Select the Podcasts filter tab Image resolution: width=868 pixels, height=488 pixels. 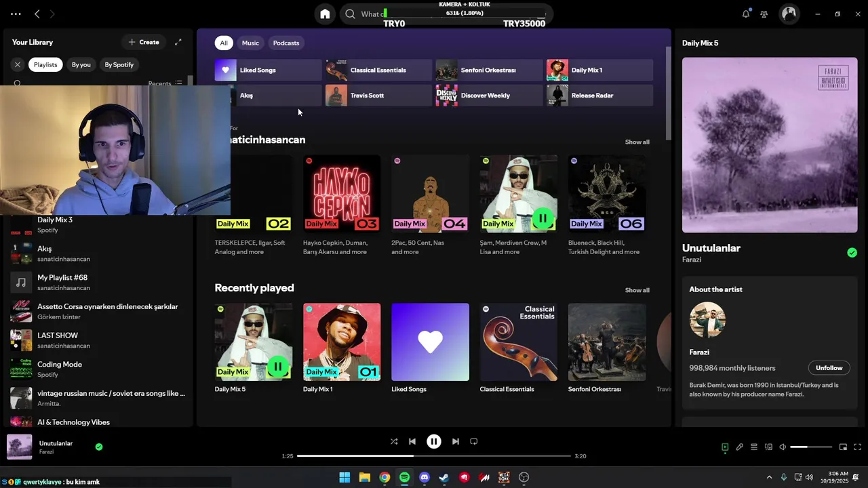coord(286,43)
